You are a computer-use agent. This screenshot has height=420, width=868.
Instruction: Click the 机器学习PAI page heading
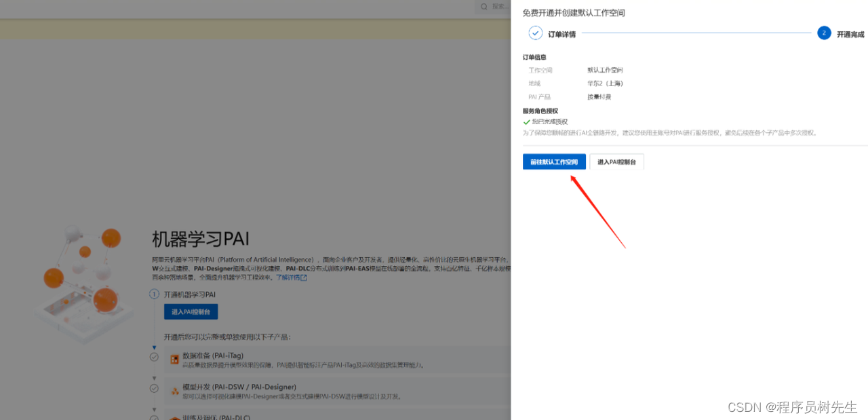pos(201,240)
